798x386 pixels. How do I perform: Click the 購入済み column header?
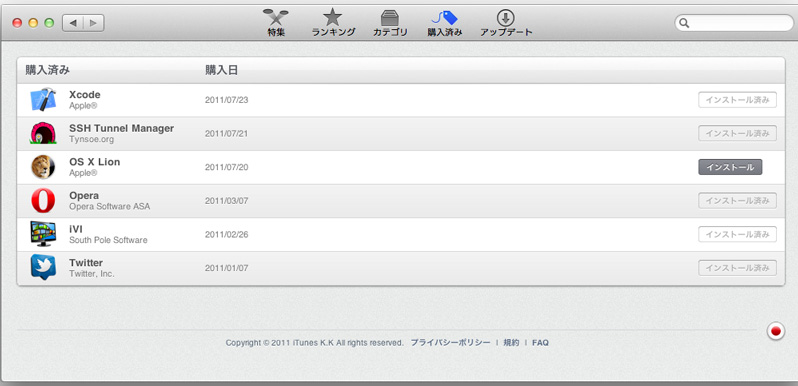tap(47, 70)
